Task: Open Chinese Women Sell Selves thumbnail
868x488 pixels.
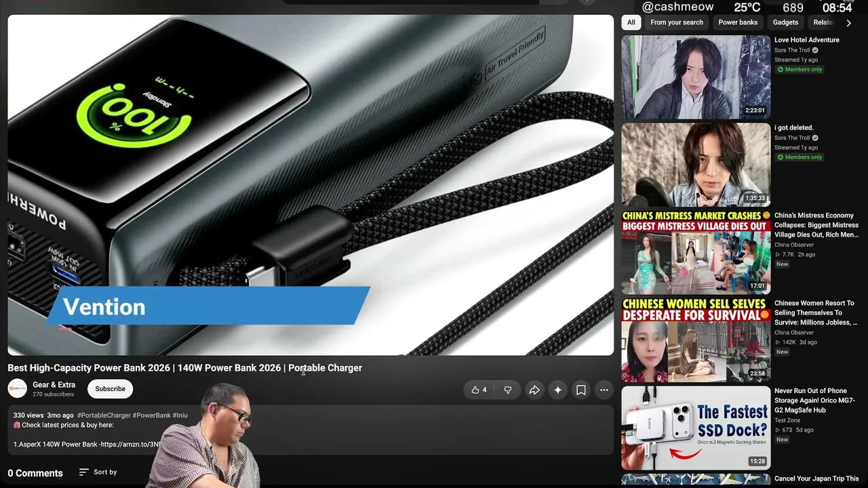Action: click(696, 340)
